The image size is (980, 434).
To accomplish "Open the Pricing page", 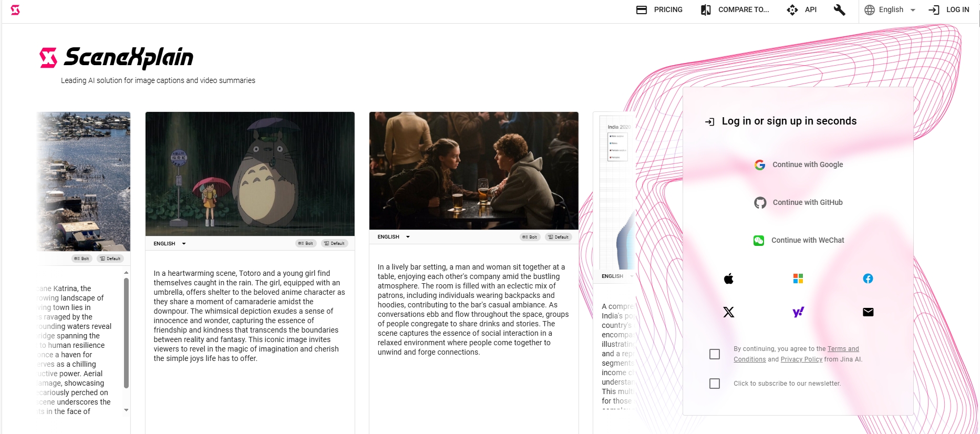I will click(x=659, y=9).
